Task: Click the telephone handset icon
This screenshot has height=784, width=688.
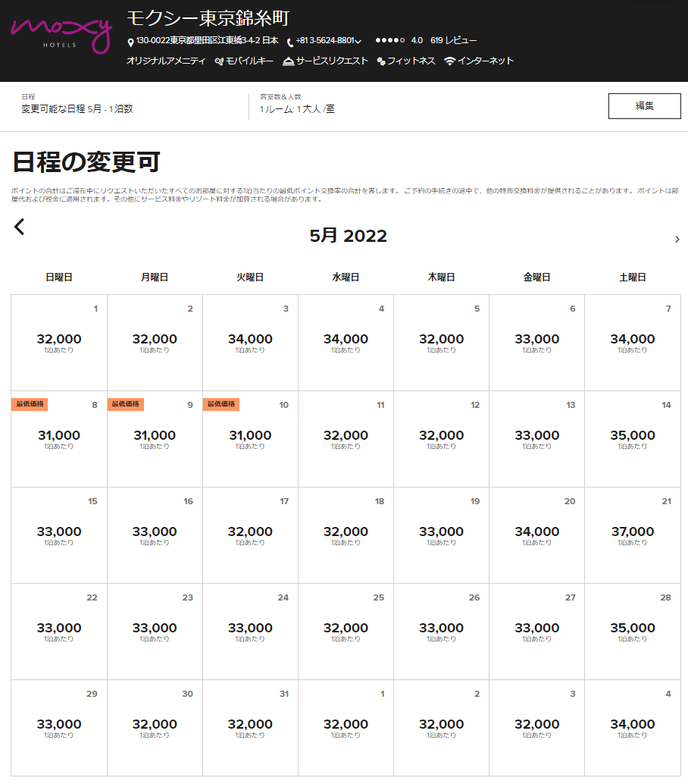Action: point(290,42)
